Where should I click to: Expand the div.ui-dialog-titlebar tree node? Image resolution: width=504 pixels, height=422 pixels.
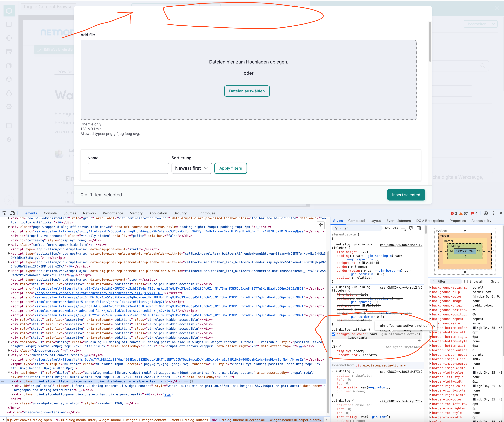tap(12, 381)
